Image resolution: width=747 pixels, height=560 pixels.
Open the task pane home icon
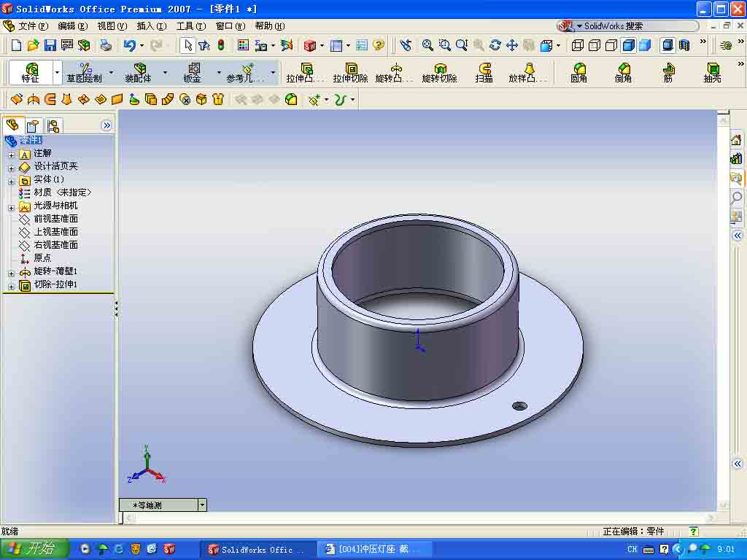[736, 140]
